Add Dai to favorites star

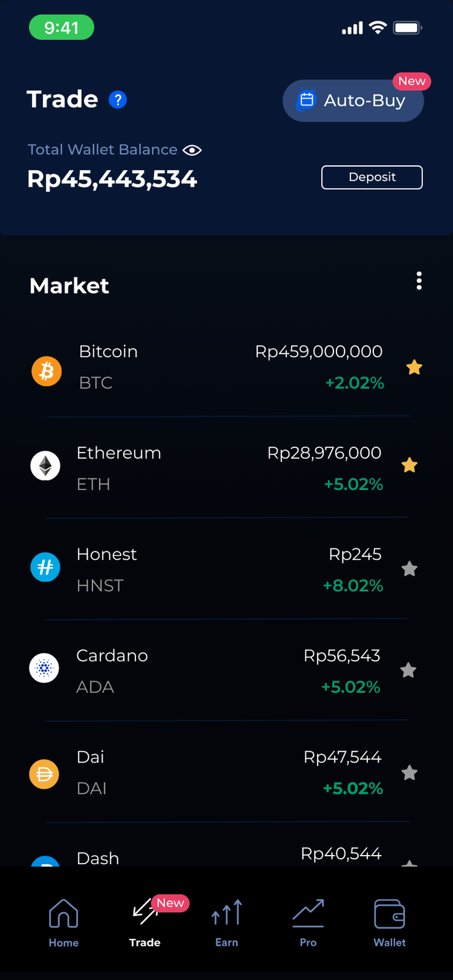tap(409, 773)
